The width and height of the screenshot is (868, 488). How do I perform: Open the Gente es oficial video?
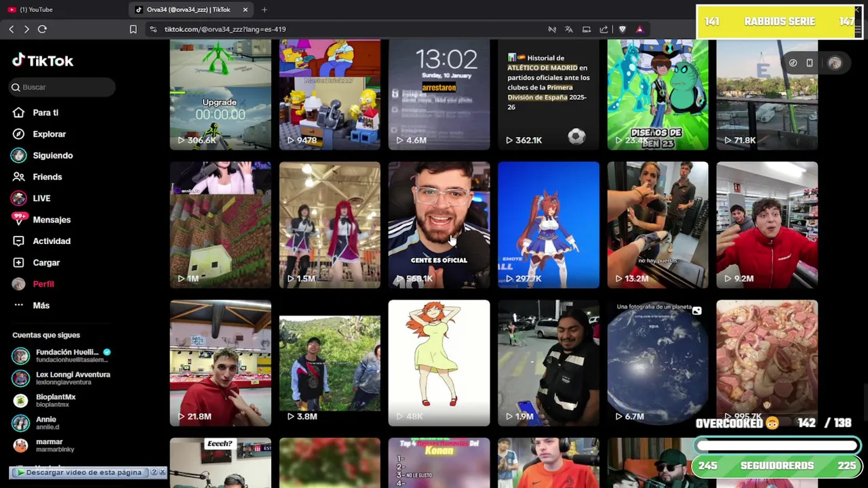[439, 225]
